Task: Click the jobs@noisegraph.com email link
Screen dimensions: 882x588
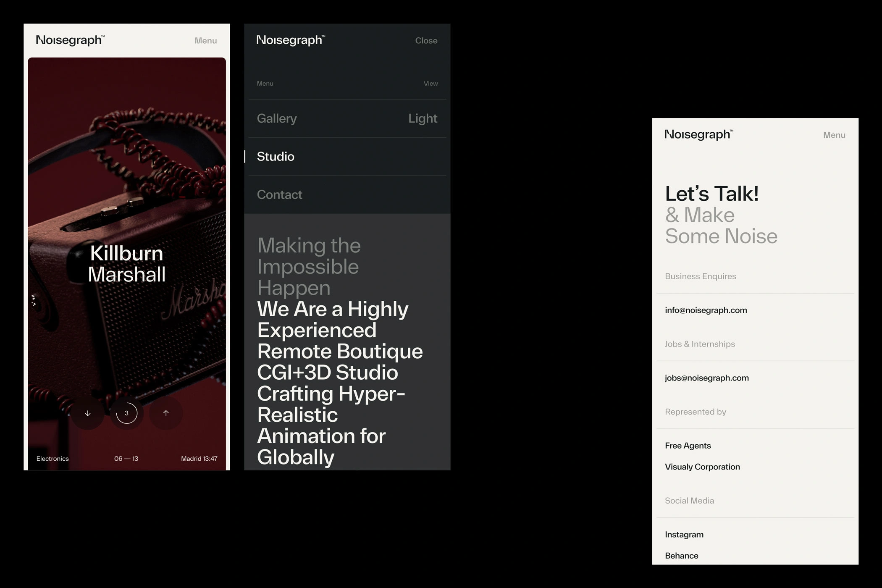Action: (706, 378)
